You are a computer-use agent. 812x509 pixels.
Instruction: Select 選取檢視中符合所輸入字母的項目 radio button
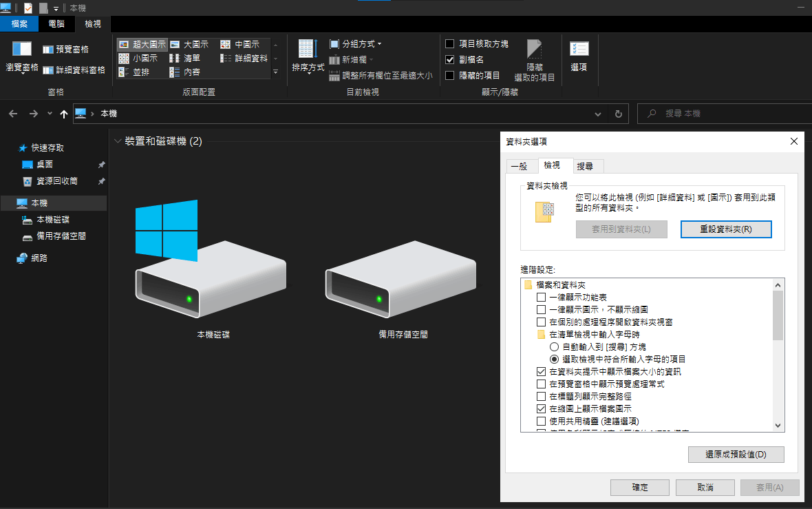pos(554,360)
